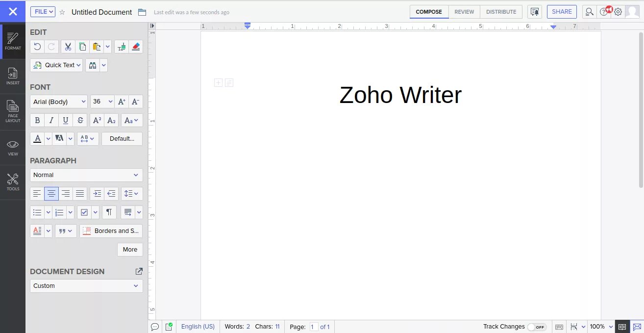This screenshot has height=333, width=644.
Task: Open Normal paragraph style dropdown
Action: (x=86, y=175)
